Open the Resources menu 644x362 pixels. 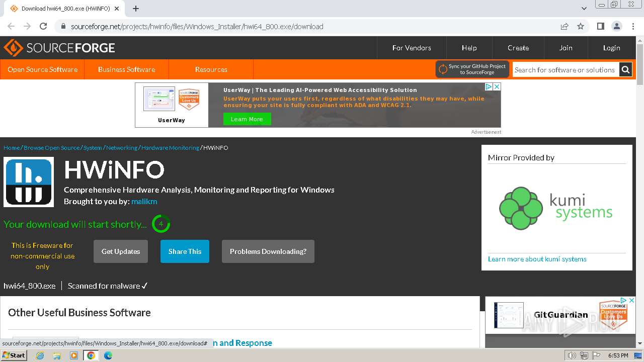pyautogui.click(x=211, y=69)
